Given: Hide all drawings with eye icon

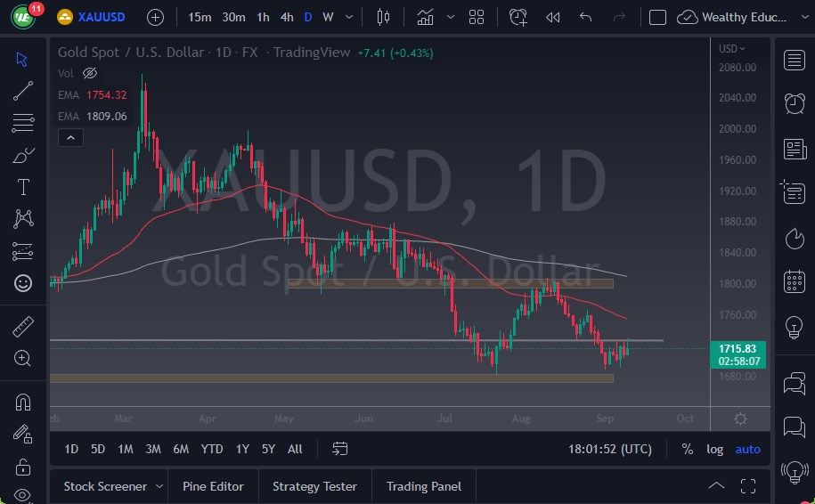Looking at the screenshot, I should click(23, 495).
